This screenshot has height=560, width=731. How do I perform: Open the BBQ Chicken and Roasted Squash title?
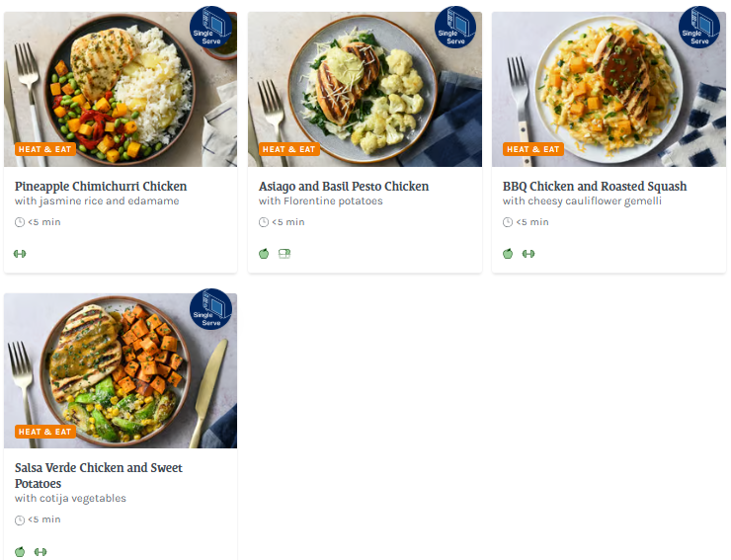tap(595, 187)
